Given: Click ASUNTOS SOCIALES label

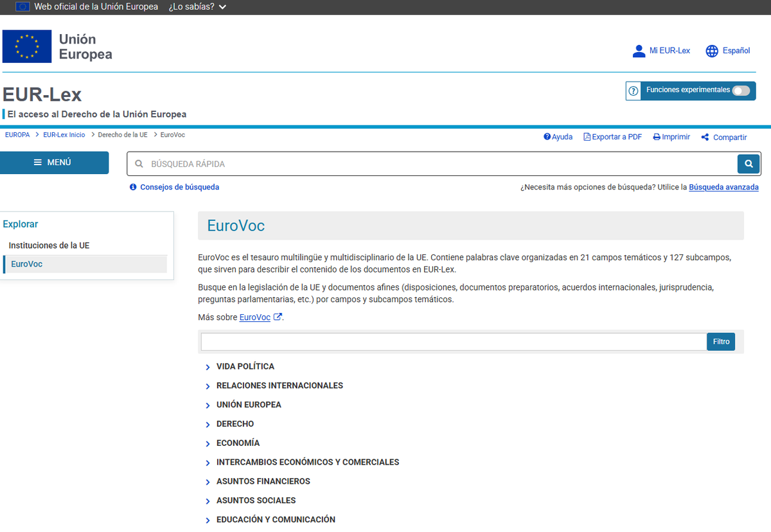Looking at the screenshot, I should (256, 500).
